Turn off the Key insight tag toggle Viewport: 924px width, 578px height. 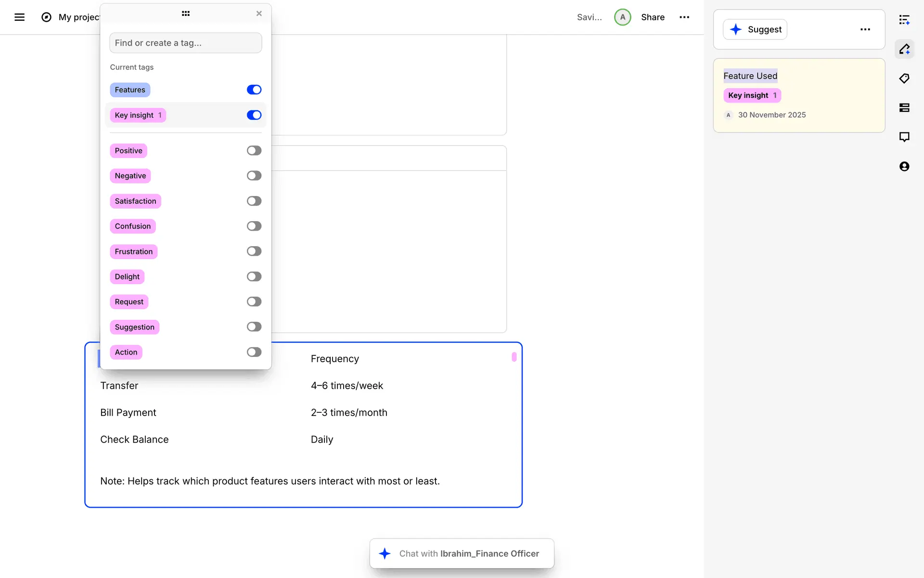254,115
